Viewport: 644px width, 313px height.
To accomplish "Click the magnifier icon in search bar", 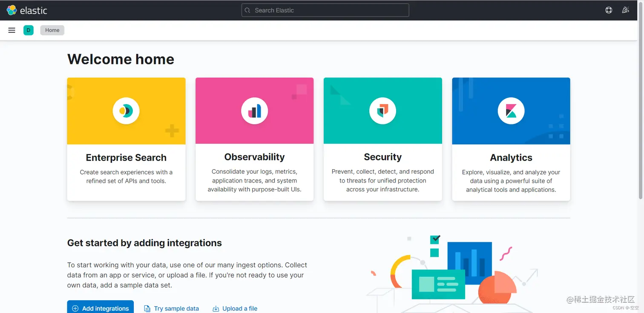I will pos(248,10).
